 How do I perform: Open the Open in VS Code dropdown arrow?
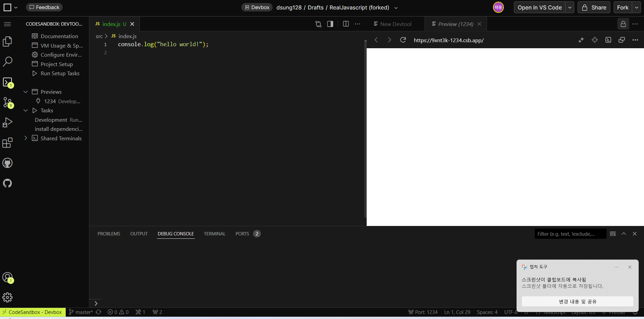(570, 7)
